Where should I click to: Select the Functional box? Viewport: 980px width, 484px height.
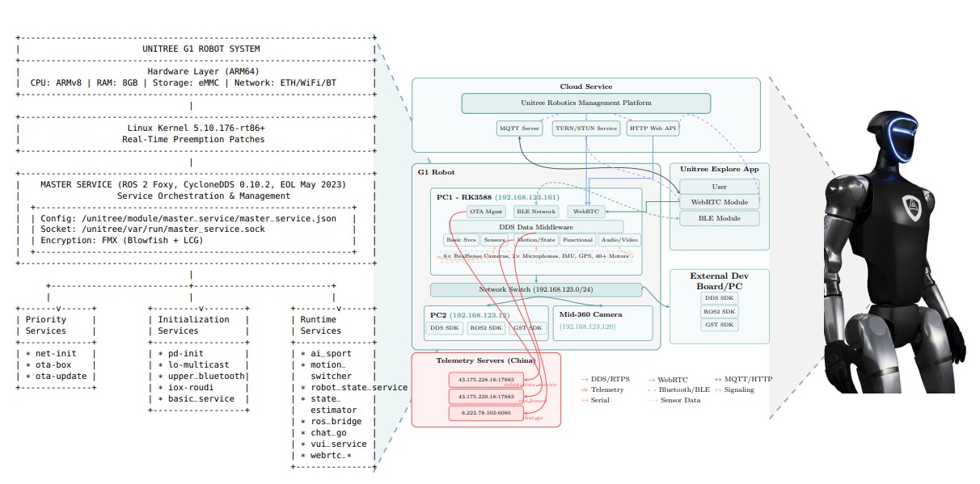click(x=578, y=240)
